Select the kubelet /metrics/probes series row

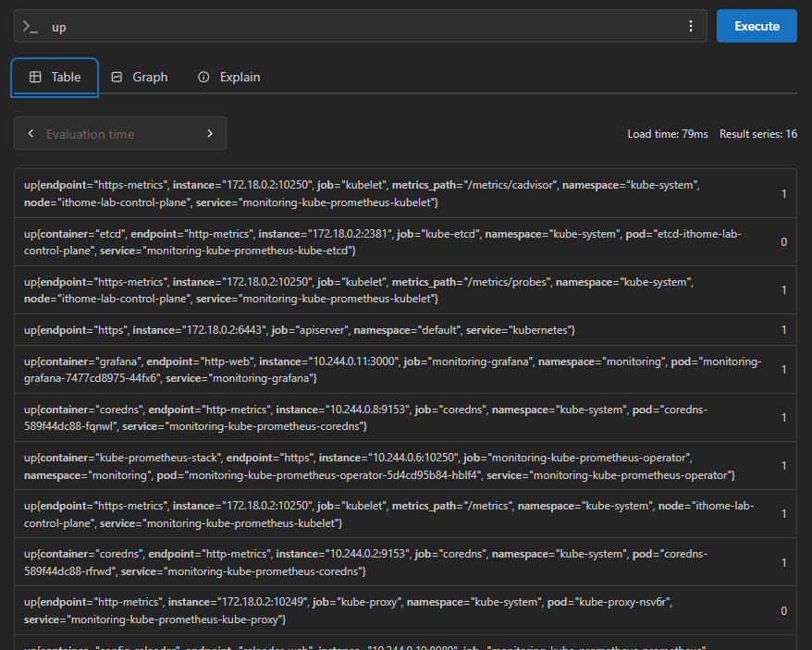pos(405,290)
